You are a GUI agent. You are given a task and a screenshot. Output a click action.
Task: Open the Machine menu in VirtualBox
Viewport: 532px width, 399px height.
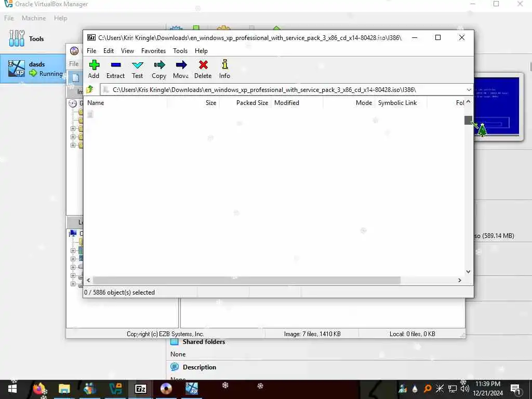tap(34, 18)
